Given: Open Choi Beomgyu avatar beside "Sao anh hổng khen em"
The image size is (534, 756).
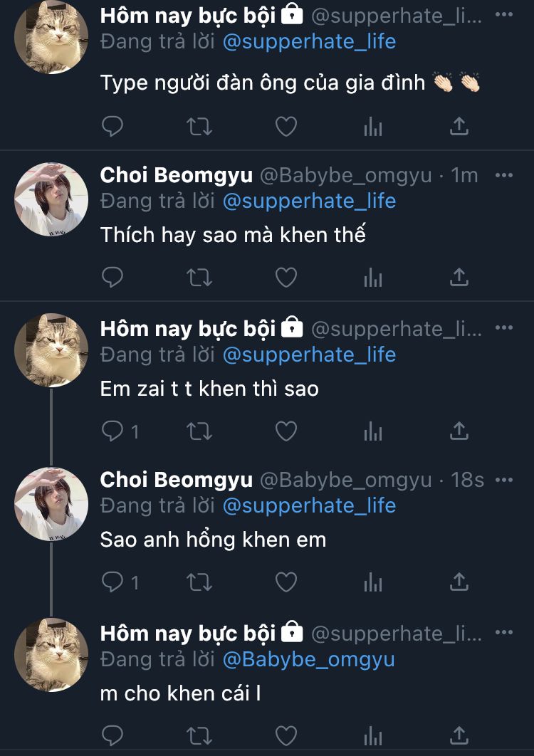Looking at the screenshot, I should pos(51,503).
